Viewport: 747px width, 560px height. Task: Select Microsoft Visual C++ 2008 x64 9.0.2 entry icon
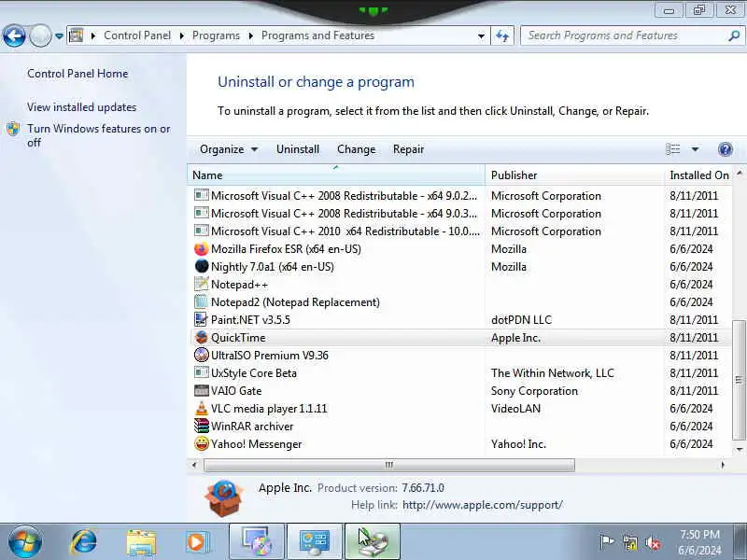pyautogui.click(x=202, y=195)
